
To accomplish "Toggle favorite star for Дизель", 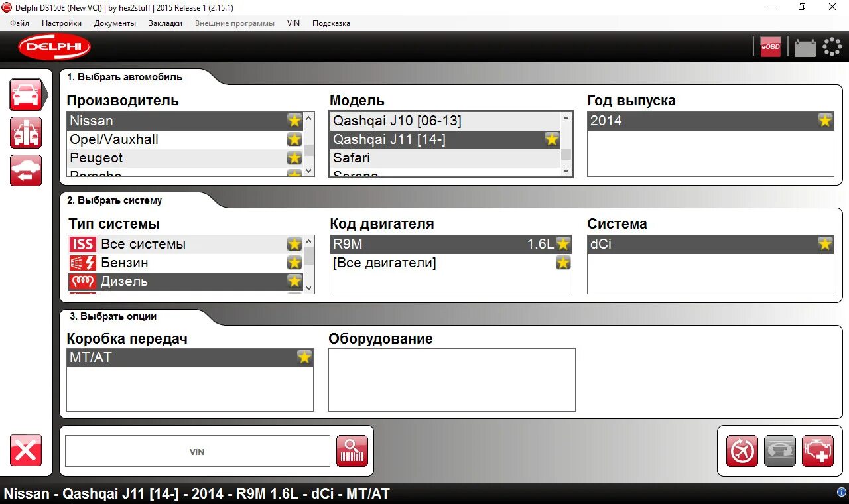I will [294, 281].
